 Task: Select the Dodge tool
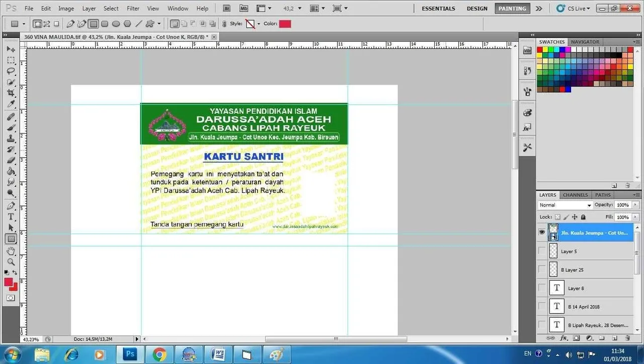(x=11, y=193)
